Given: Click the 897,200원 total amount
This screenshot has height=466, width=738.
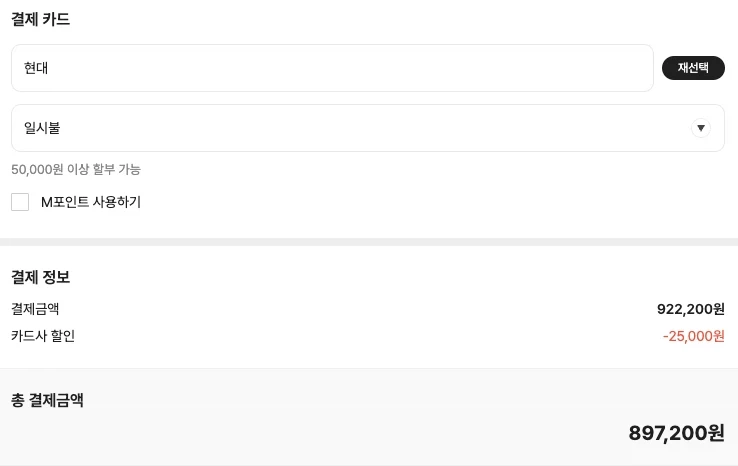Looking at the screenshot, I should coord(676,433).
